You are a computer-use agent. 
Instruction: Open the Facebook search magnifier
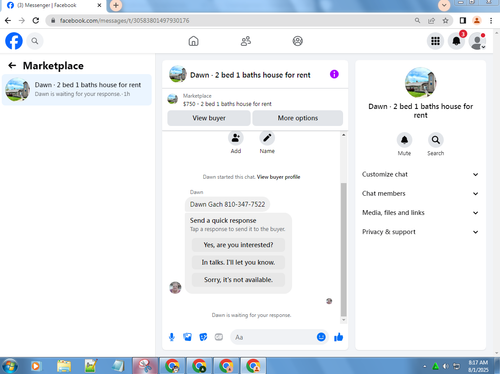(x=35, y=41)
